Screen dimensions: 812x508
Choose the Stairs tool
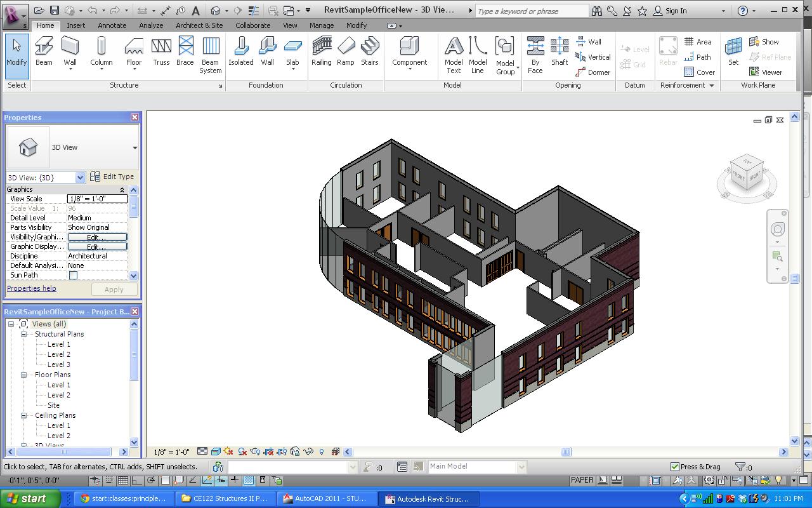point(370,51)
